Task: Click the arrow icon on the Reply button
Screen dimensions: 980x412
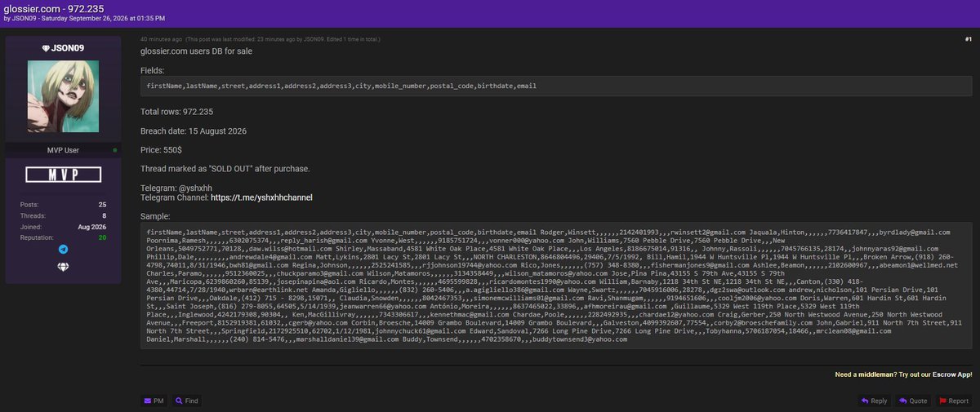Action: [864, 401]
